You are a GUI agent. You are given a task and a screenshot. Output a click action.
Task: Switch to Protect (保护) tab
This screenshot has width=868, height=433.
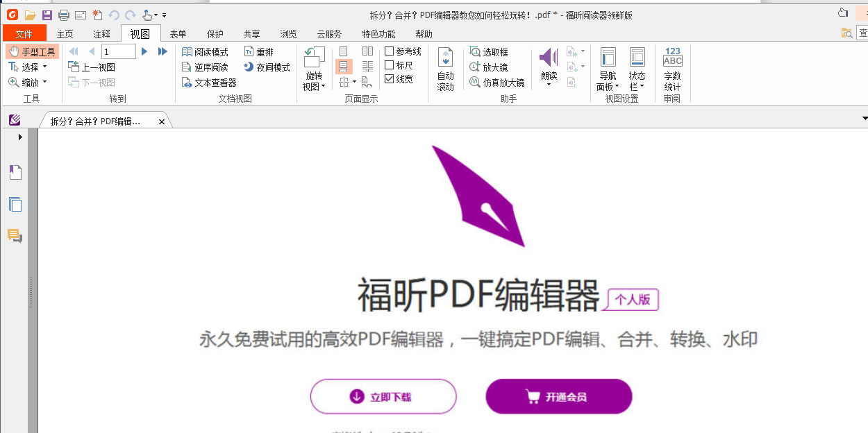215,33
